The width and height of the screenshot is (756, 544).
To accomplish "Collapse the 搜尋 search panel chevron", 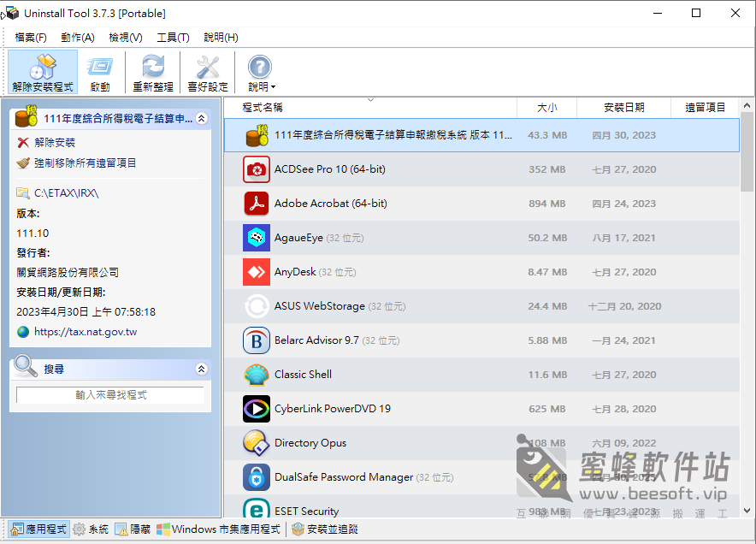I will click(x=202, y=369).
